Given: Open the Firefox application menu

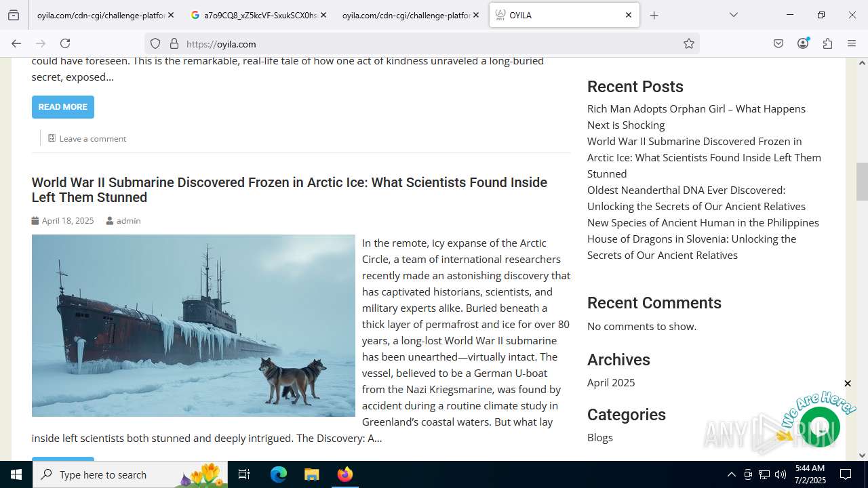Looking at the screenshot, I should pyautogui.click(x=852, y=43).
